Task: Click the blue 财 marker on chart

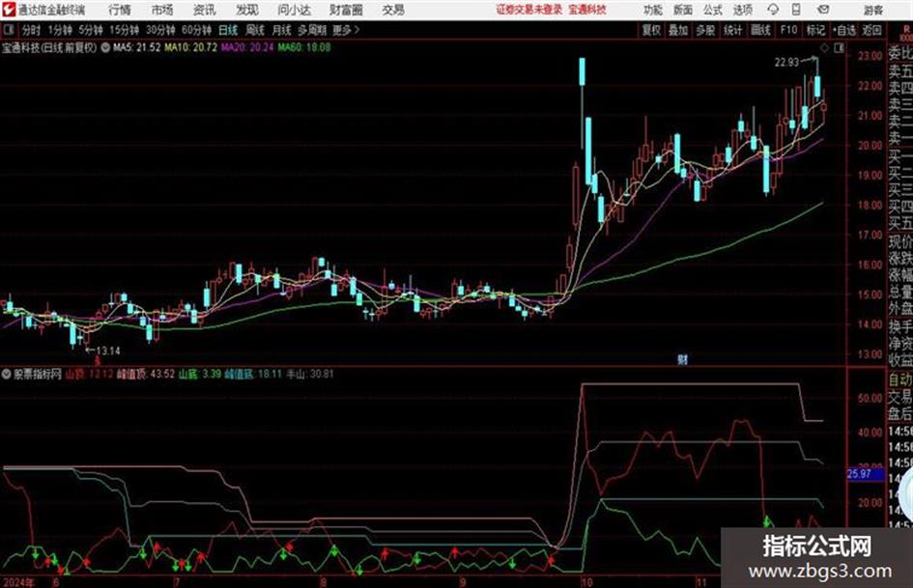Action: (682, 359)
